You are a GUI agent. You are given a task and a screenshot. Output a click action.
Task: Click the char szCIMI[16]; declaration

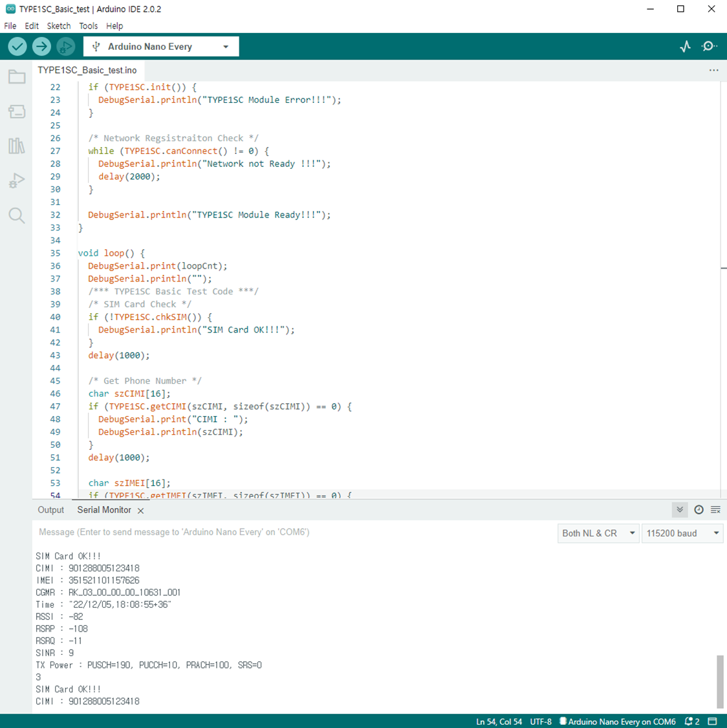point(129,393)
